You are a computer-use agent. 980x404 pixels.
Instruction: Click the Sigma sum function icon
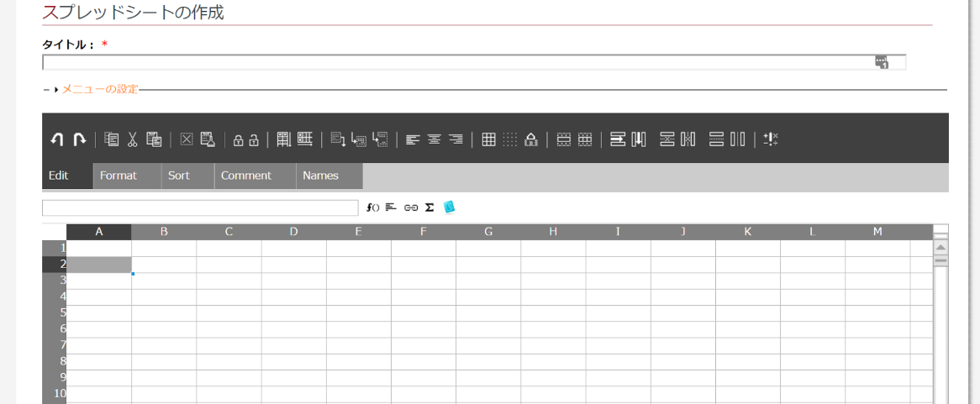pyautogui.click(x=429, y=207)
